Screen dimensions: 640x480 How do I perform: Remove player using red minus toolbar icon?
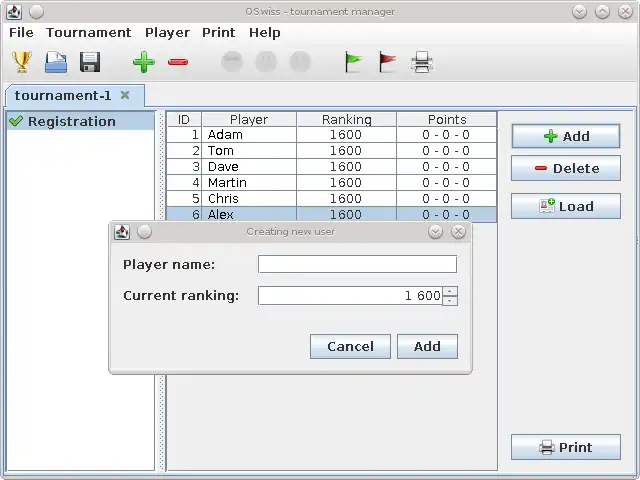(178, 62)
